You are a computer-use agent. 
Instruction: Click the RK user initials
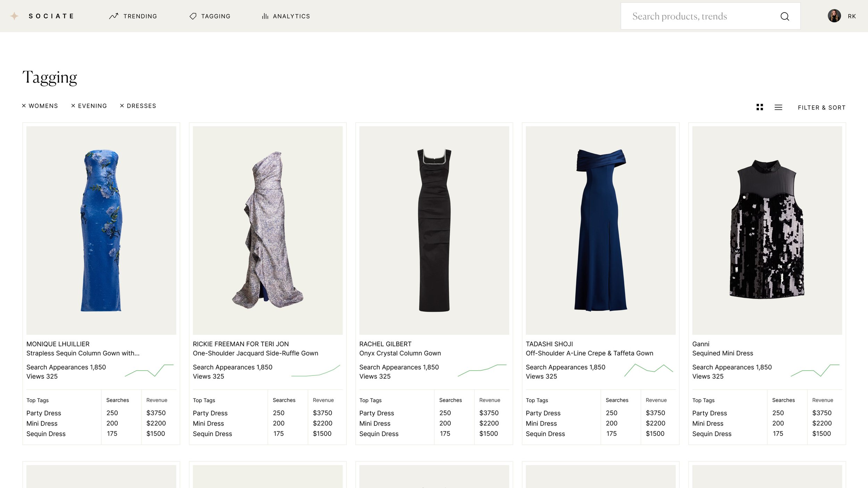pos(852,16)
